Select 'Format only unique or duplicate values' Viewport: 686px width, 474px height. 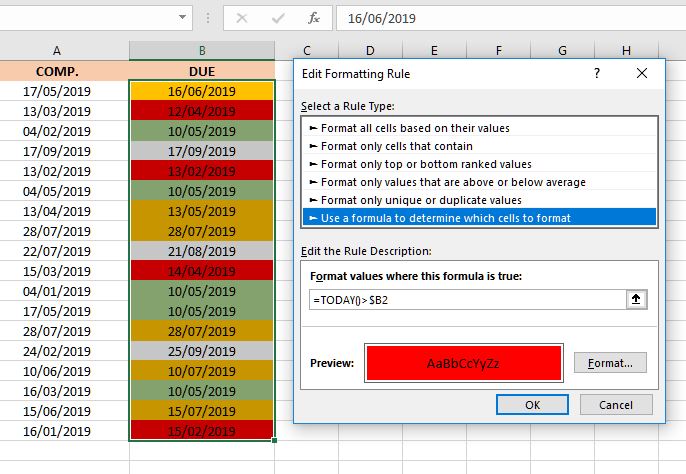[x=479, y=200]
